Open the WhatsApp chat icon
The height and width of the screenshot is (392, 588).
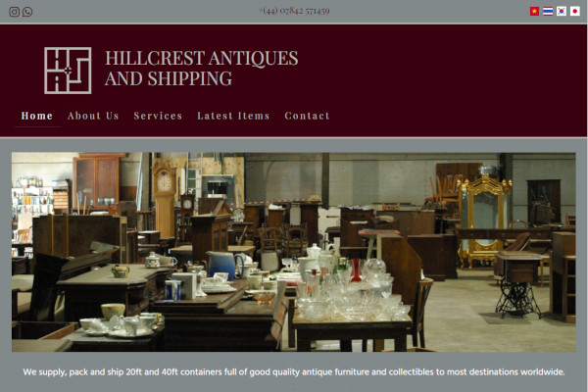pos(27,12)
